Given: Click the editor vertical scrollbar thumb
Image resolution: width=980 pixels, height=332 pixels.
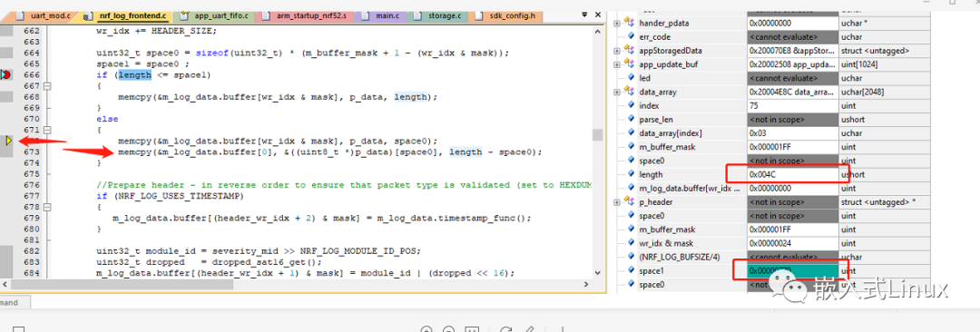Looking at the screenshot, I should (x=598, y=136).
